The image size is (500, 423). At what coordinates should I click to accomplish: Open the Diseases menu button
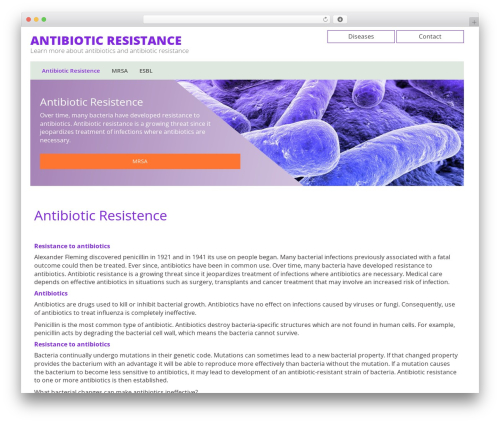(x=361, y=37)
